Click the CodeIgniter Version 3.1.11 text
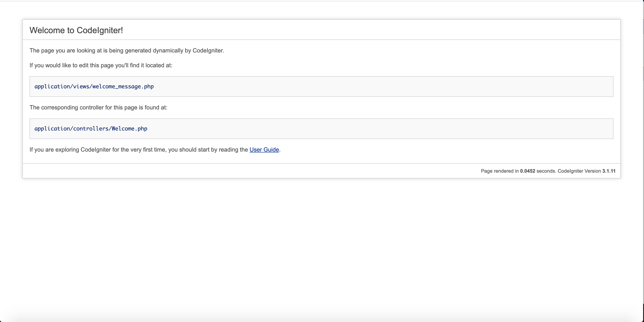 (x=586, y=171)
